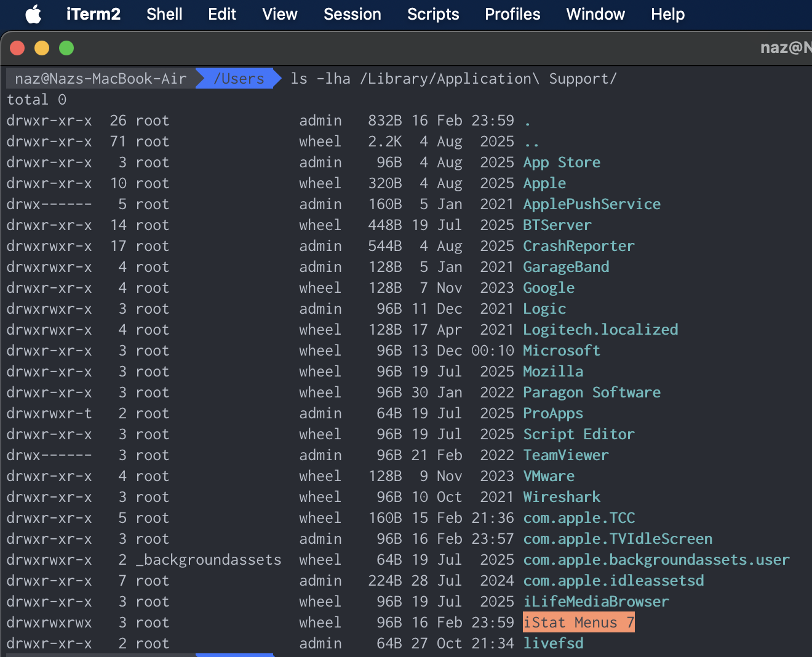
Task: Click the blue /Users prompt segment
Action: pyautogui.click(x=239, y=79)
